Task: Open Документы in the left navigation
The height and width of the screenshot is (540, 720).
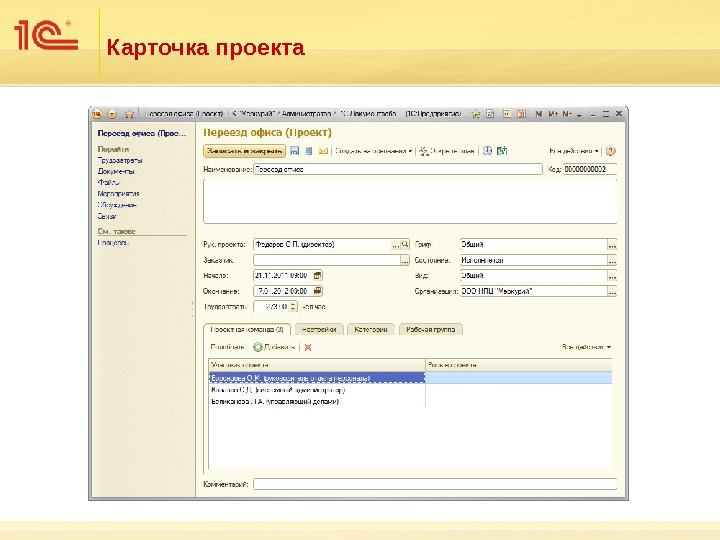Action: click(x=116, y=171)
